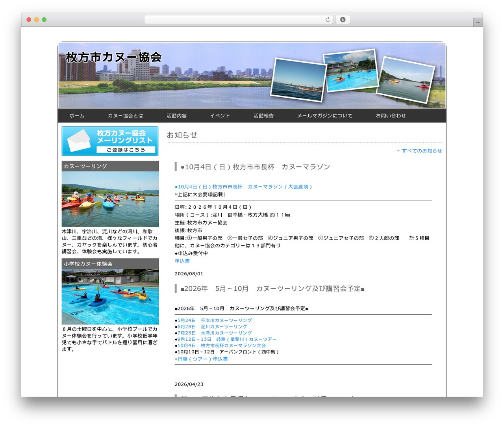
Task: Select お問い合わせ in the navigation bar
Action: coord(391,116)
